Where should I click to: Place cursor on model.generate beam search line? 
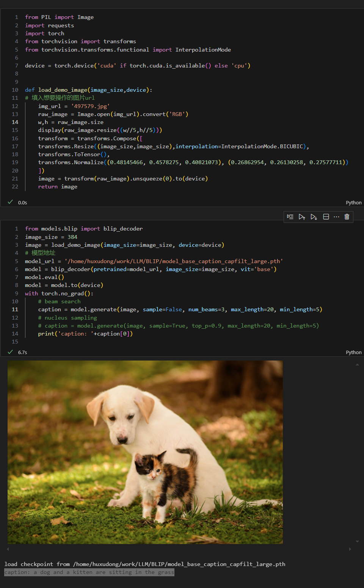180,310
